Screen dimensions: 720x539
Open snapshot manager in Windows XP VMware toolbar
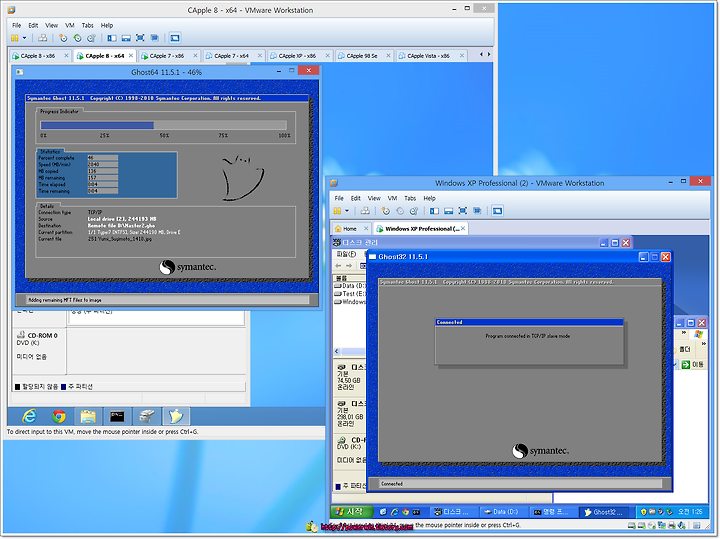tap(414, 211)
